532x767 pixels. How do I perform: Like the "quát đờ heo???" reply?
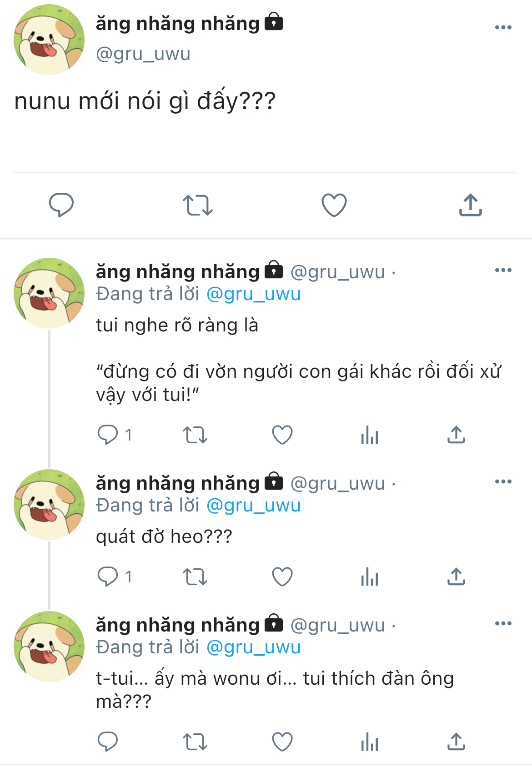coord(282,577)
